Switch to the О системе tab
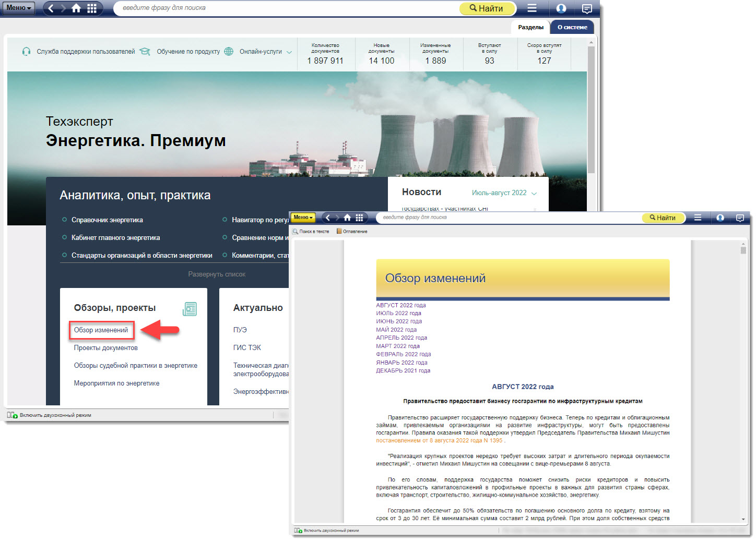Image resolution: width=756 pixels, height=541 pixels. coord(572,27)
